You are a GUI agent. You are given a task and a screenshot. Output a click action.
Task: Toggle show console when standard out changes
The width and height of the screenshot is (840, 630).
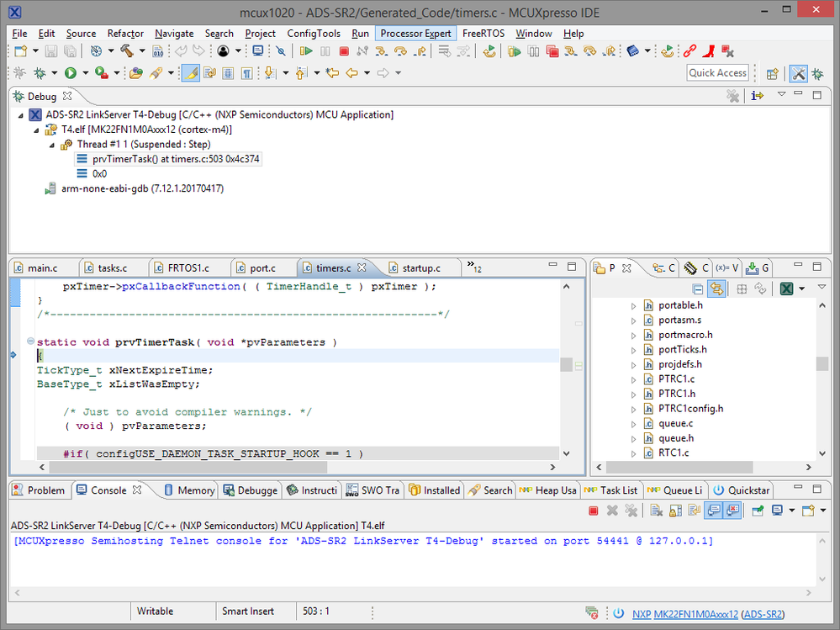(x=713, y=511)
